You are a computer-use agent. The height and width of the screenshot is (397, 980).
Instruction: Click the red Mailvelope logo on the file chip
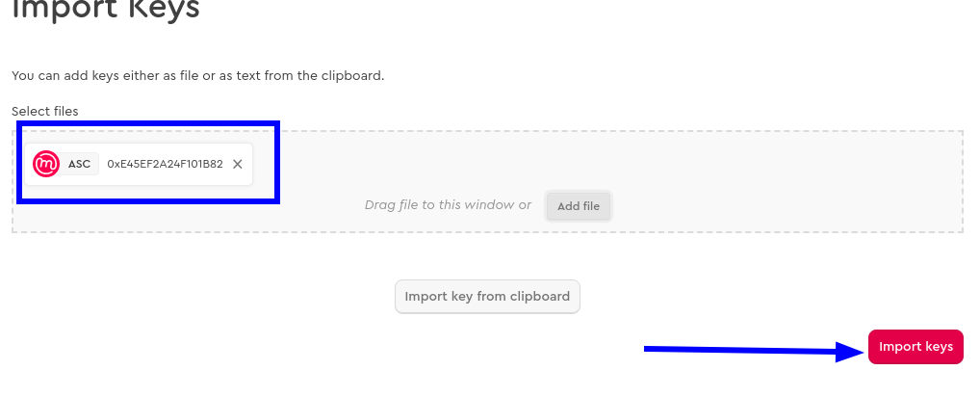click(x=45, y=165)
